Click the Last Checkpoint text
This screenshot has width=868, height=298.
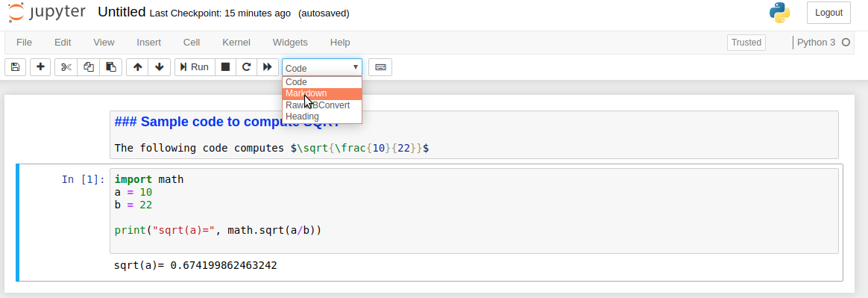click(x=220, y=13)
